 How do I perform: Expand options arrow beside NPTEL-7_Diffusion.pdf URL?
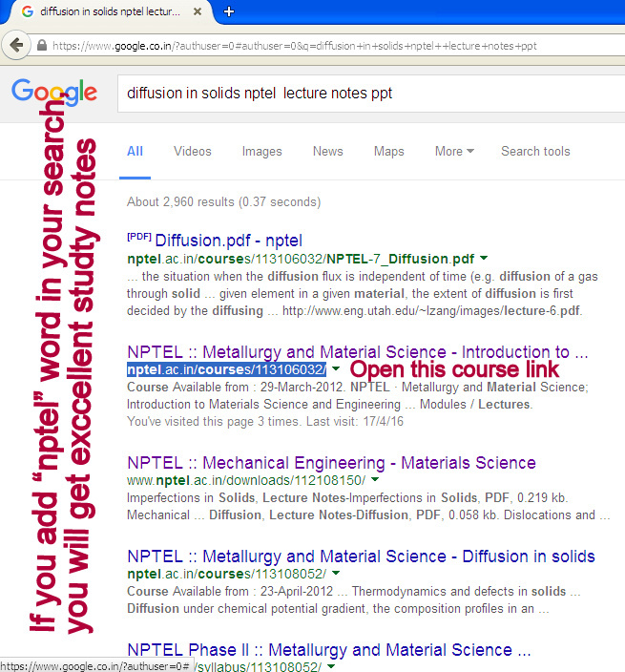tap(484, 258)
